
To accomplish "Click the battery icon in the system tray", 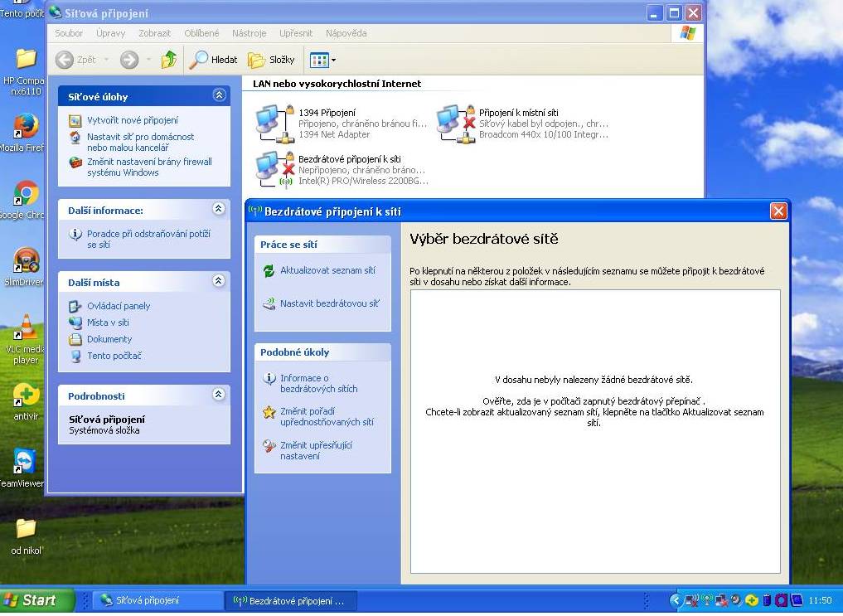I will click(x=767, y=600).
